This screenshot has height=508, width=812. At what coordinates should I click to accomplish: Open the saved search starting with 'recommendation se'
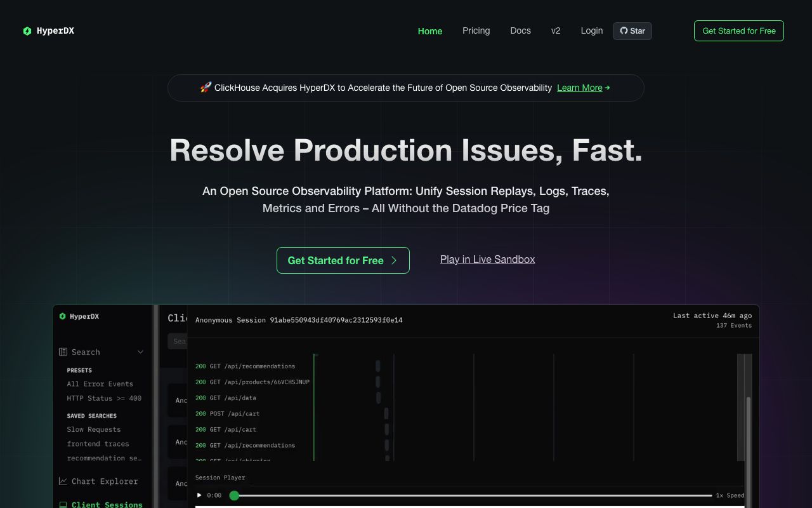(104, 458)
